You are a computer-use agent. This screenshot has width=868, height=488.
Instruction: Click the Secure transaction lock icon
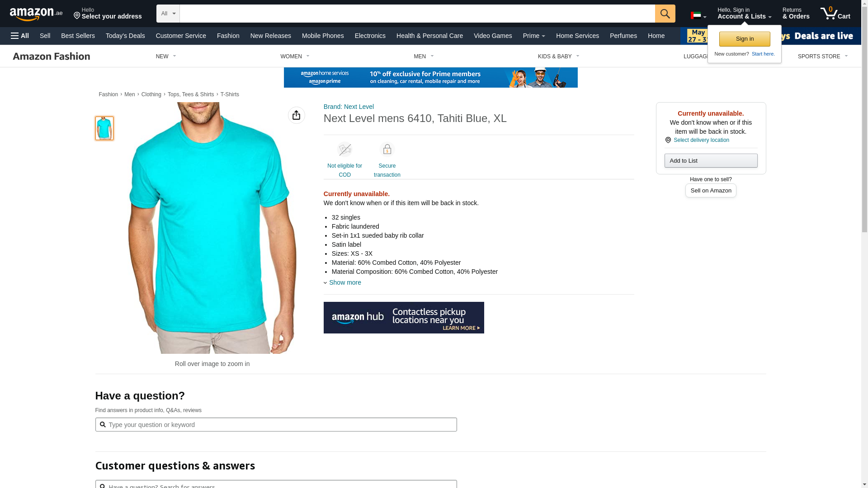click(x=387, y=150)
